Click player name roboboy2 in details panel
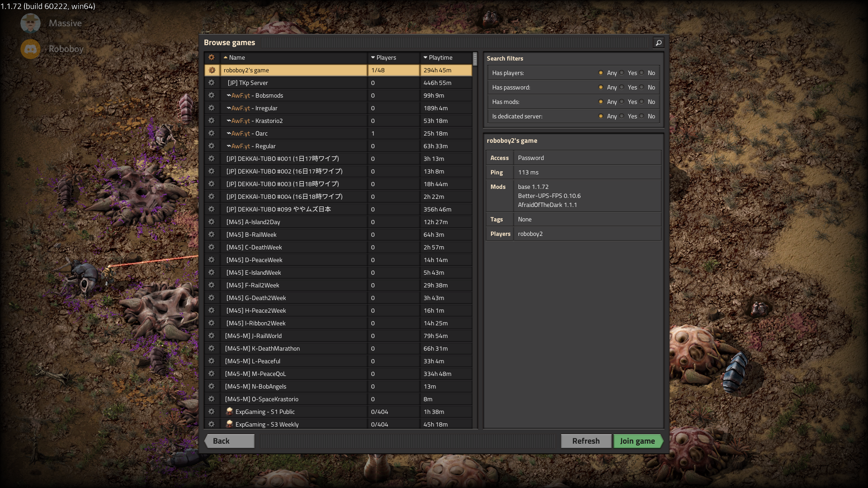This screenshot has width=868, height=488. [x=530, y=234]
